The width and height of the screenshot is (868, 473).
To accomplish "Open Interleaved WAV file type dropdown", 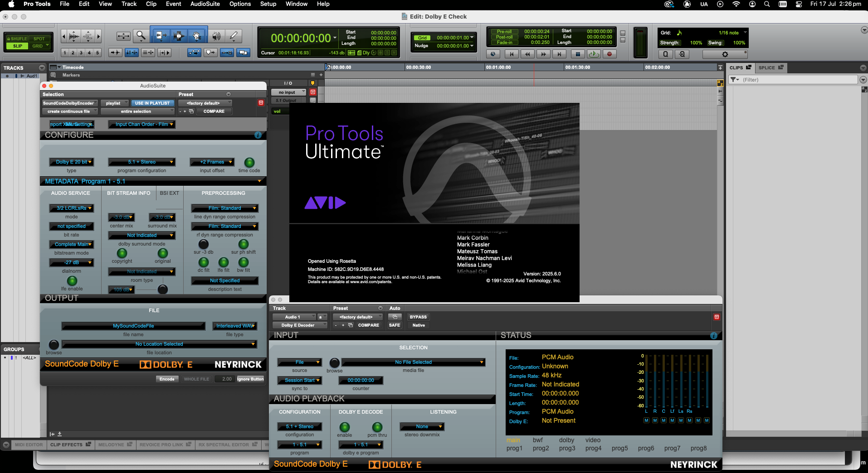I will coord(234,326).
